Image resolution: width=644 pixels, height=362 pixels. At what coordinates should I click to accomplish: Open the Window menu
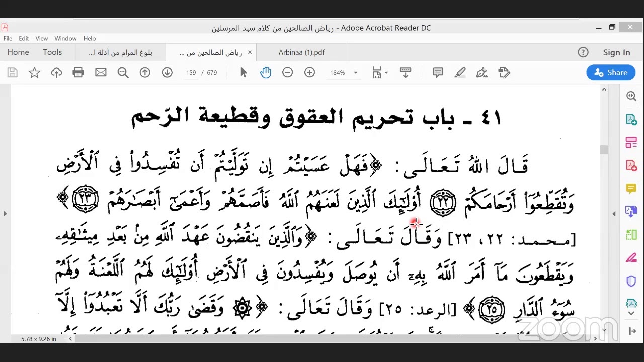65,38
